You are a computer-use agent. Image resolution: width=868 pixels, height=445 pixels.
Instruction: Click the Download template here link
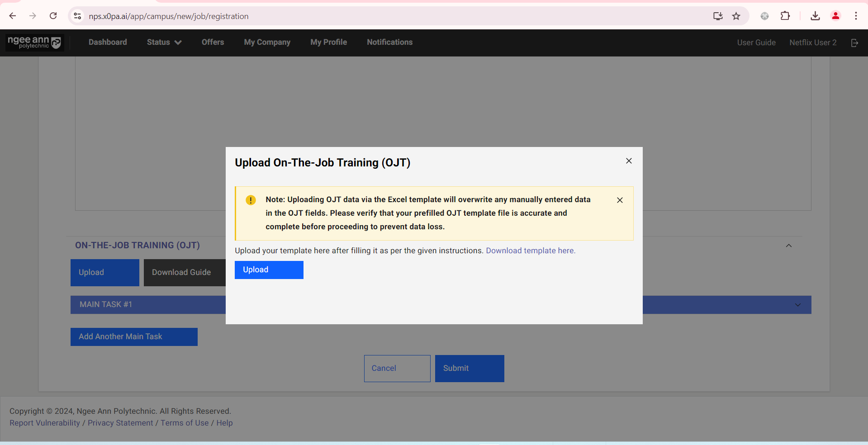[x=530, y=251]
